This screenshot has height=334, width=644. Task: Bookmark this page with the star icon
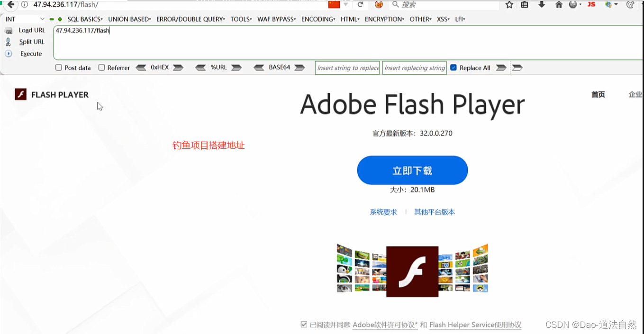(x=509, y=5)
